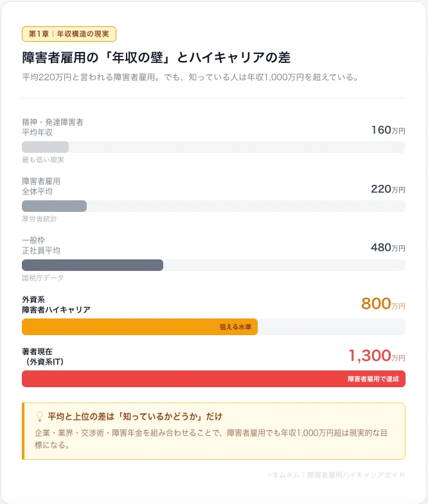Screen dimensions: 428x504
Task: Click the 著者現在（外資系IT） label
Action: coord(43,356)
